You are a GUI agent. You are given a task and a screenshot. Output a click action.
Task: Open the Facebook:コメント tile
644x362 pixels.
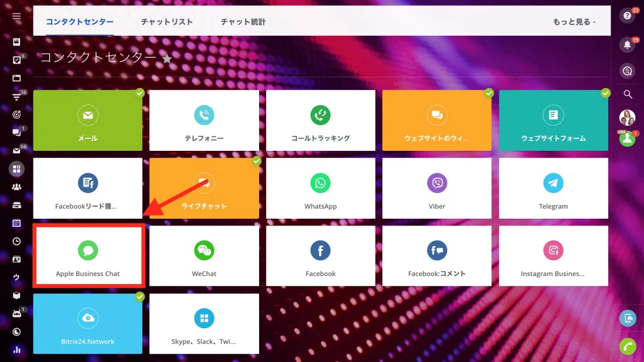(x=437, y=256)
